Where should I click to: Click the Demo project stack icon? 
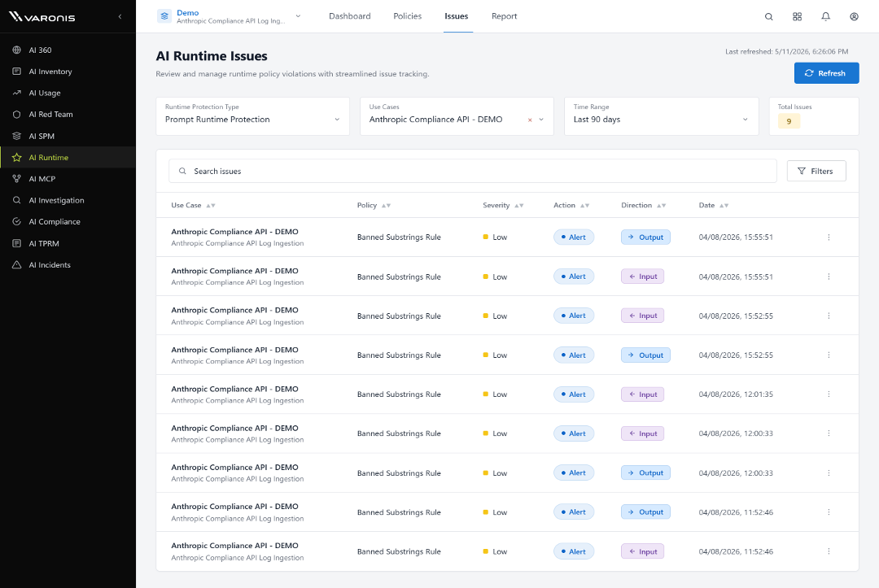(164, 16)
